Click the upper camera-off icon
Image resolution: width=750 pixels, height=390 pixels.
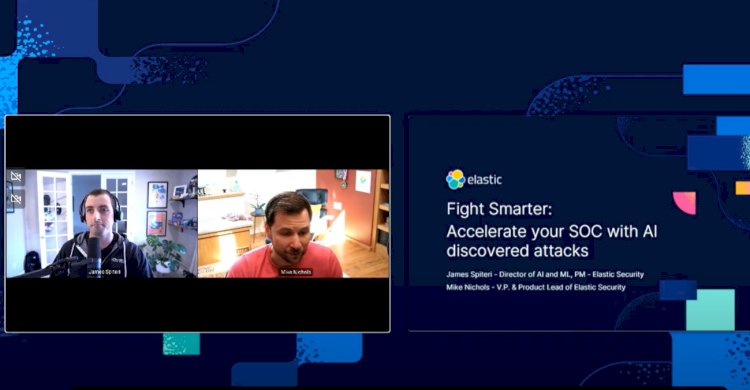point(16,177)
